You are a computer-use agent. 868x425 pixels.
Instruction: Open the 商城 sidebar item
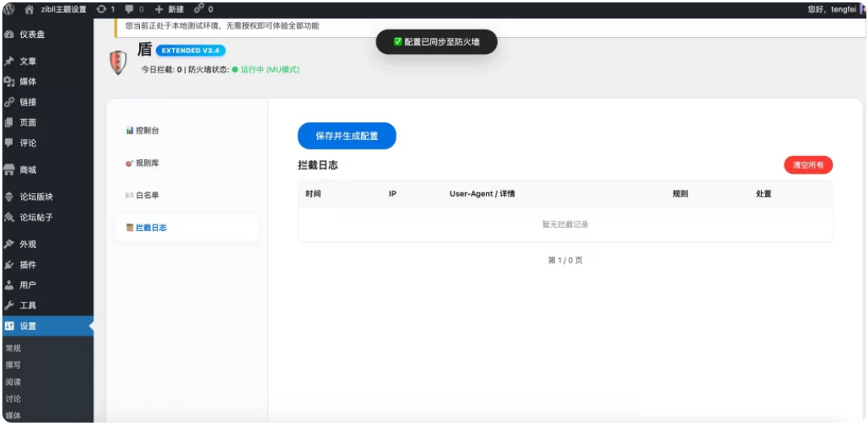27,170
